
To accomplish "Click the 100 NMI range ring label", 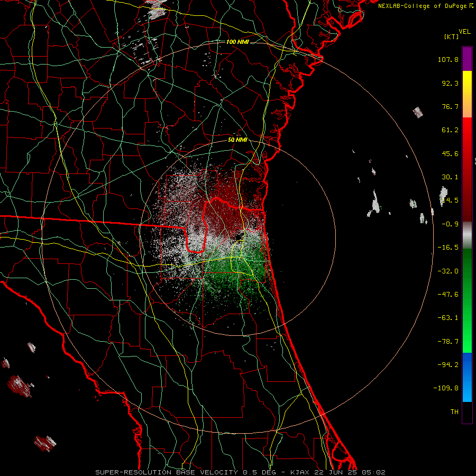I will (237, 42).
